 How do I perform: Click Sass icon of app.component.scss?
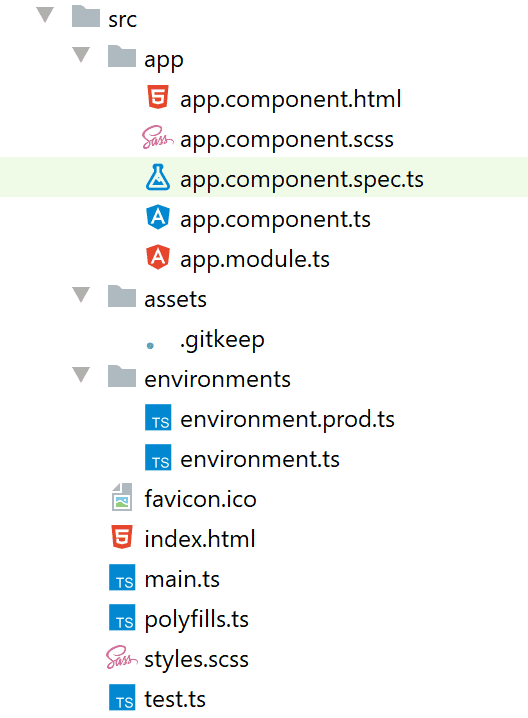(x=158, y=137)
